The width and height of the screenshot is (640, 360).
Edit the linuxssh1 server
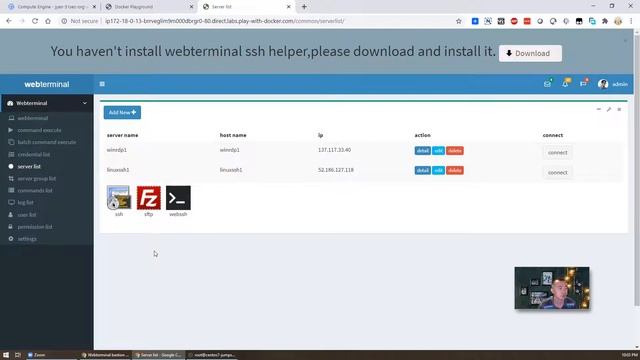click(438, 170)
